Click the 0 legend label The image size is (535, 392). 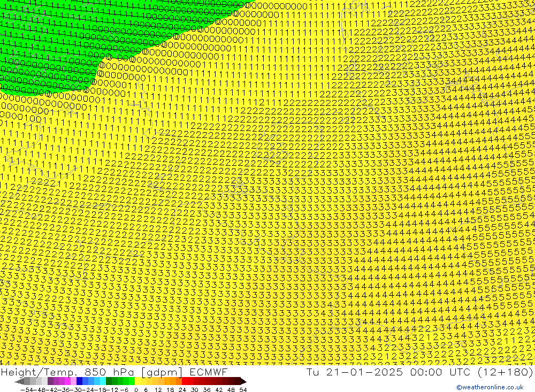click(x=136, y=390)
